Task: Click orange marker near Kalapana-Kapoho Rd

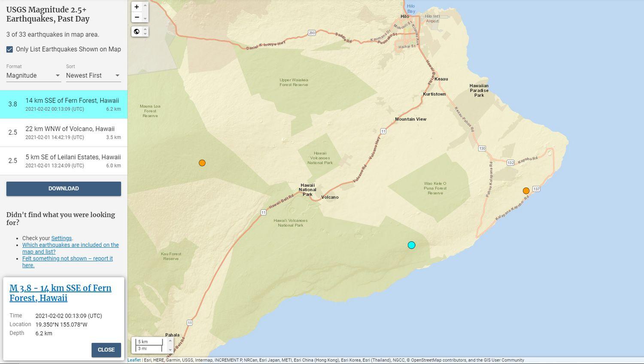Action: tap(526, 191)
